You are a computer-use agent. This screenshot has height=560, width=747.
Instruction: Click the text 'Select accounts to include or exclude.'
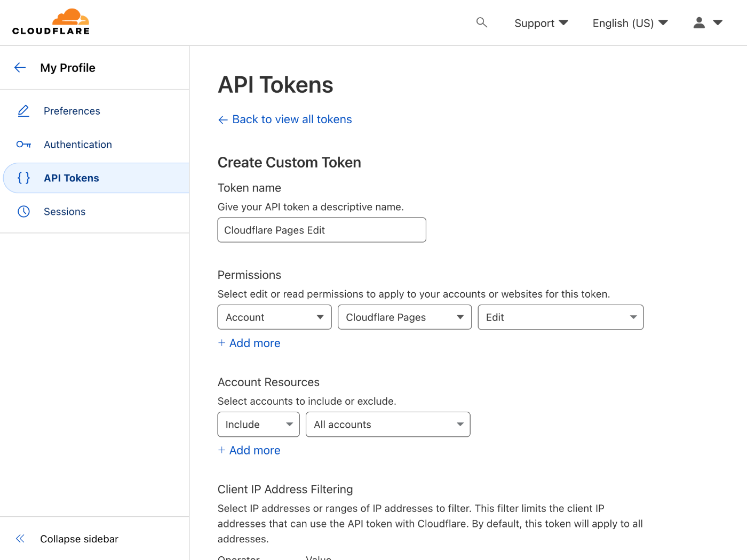pyautogui.click(x=307, y=401)
